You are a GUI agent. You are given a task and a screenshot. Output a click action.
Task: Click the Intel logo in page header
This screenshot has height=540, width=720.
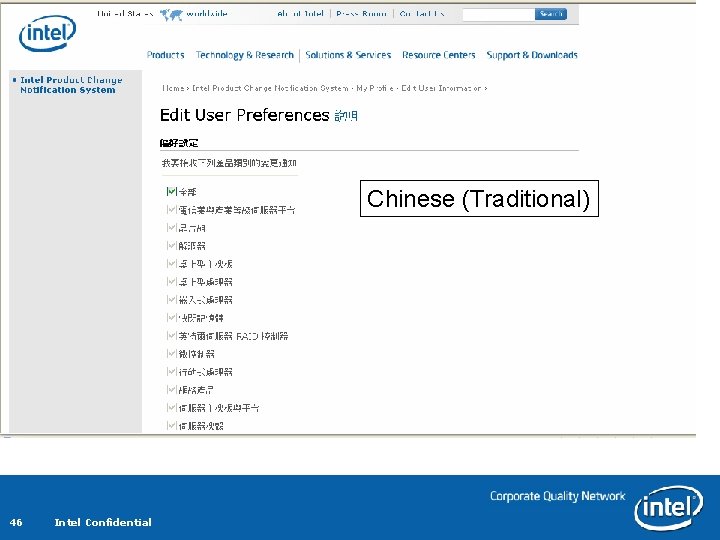tap(47, 33)
